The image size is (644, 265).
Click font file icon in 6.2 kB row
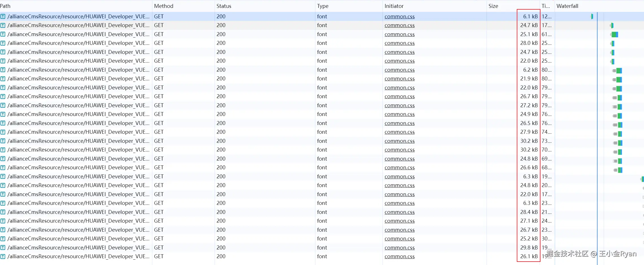(3, 70)
